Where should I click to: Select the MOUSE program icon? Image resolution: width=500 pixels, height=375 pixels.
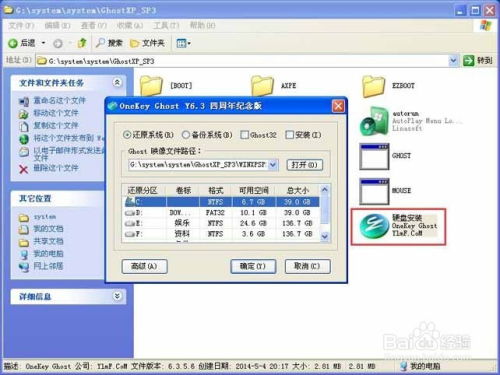374,191
